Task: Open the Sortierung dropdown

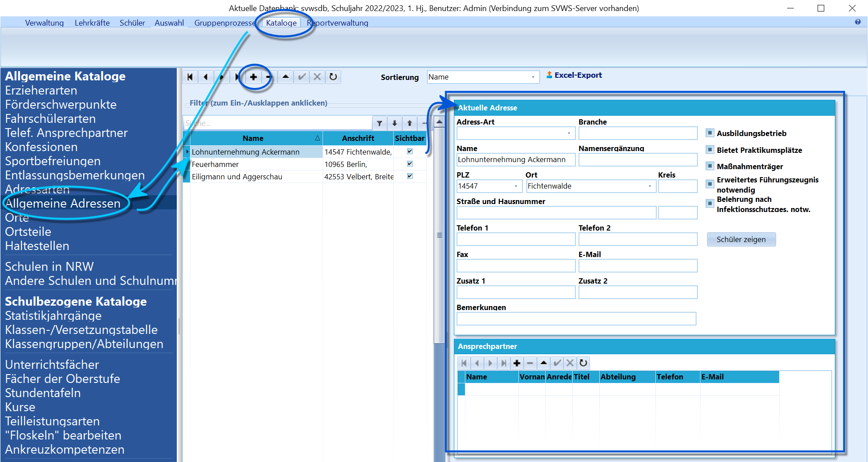Action: (x=533, y=77)
